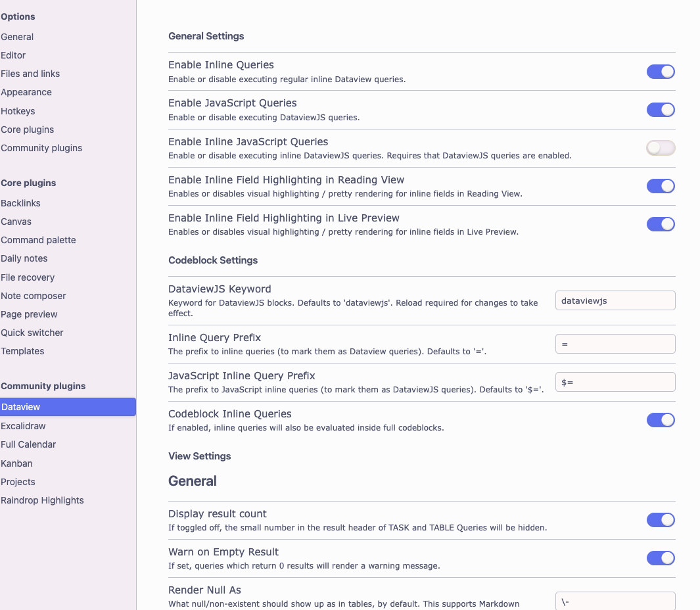This screenshot has height=610, width=700.
Task: Open the Hotkeys settings section
Action: pos(18,111)
